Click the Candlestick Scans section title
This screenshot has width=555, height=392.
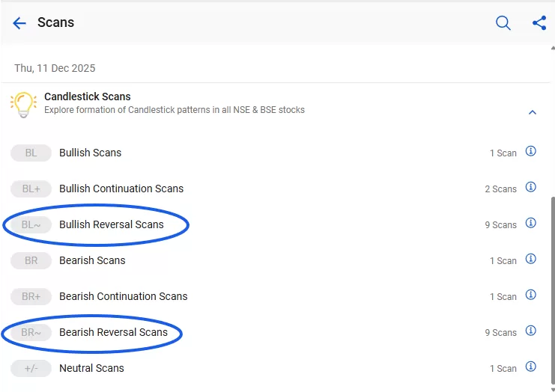pos(88,97)
